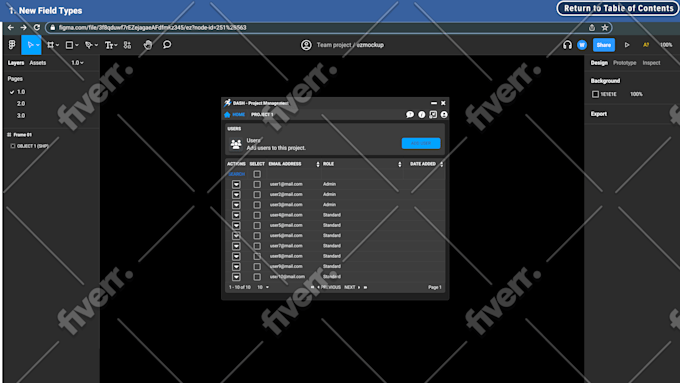Click the blue SEARCH link

236,174
